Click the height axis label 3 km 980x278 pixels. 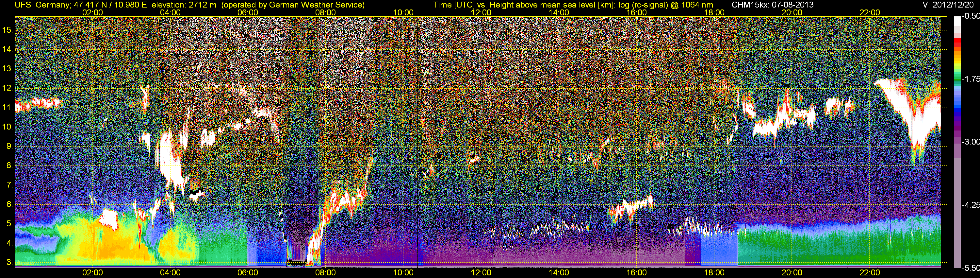(9, 262)
